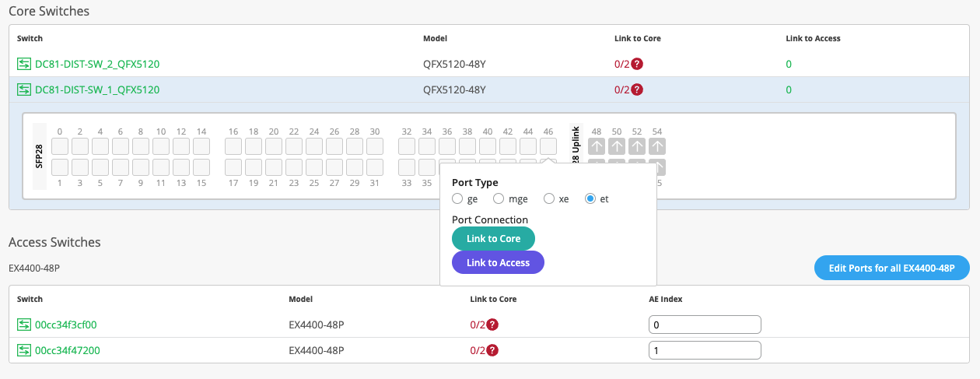Click the red help icon for DC81-DIST-SW_1 Link to Core

[x=637, y=89]
